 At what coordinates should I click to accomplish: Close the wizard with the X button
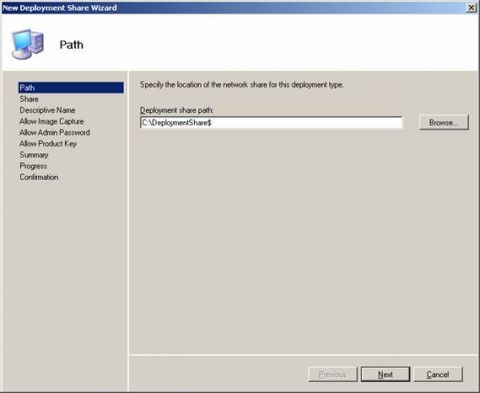(471, 8)
